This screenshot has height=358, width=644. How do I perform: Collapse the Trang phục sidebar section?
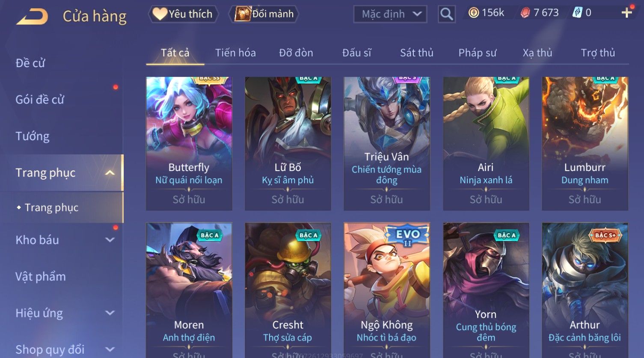[110, 173]
